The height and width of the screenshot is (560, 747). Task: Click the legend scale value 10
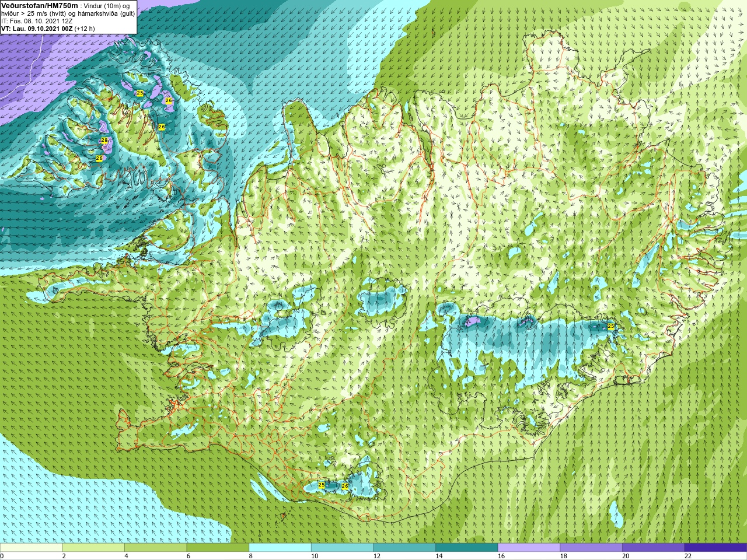tap(315, 556)
